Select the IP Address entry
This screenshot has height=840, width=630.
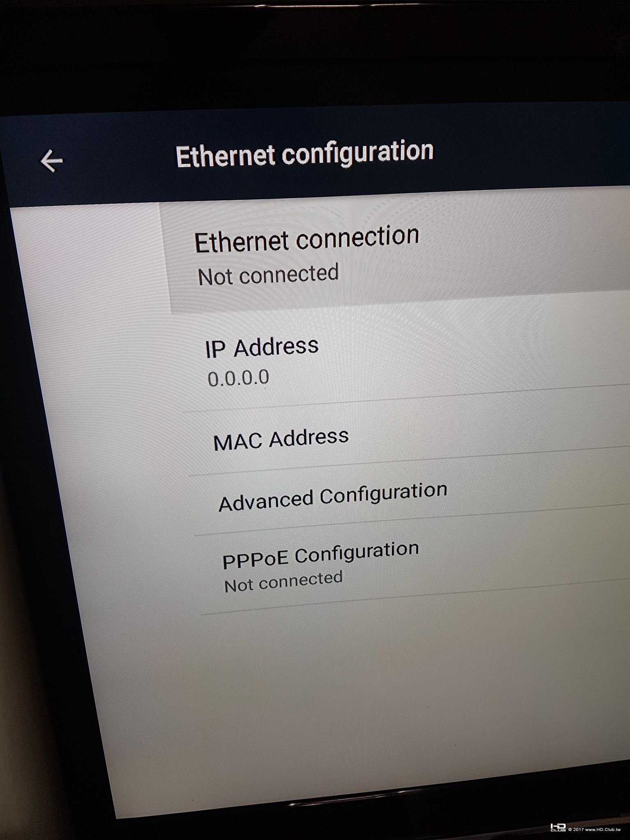click(406, 361)
